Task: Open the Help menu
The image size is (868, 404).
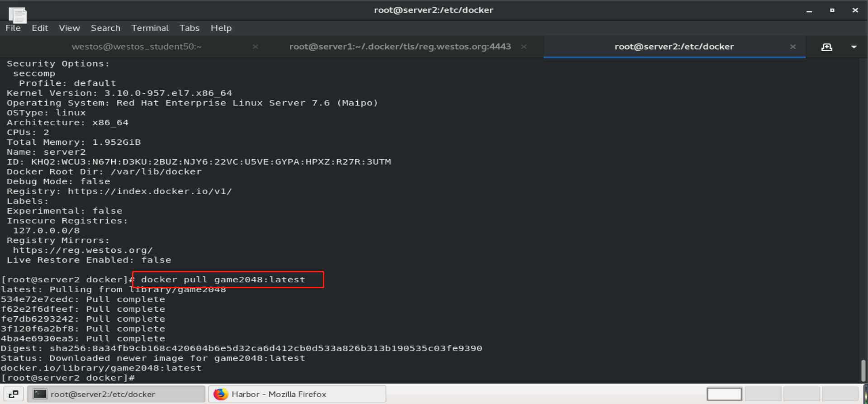Action: 221,28
